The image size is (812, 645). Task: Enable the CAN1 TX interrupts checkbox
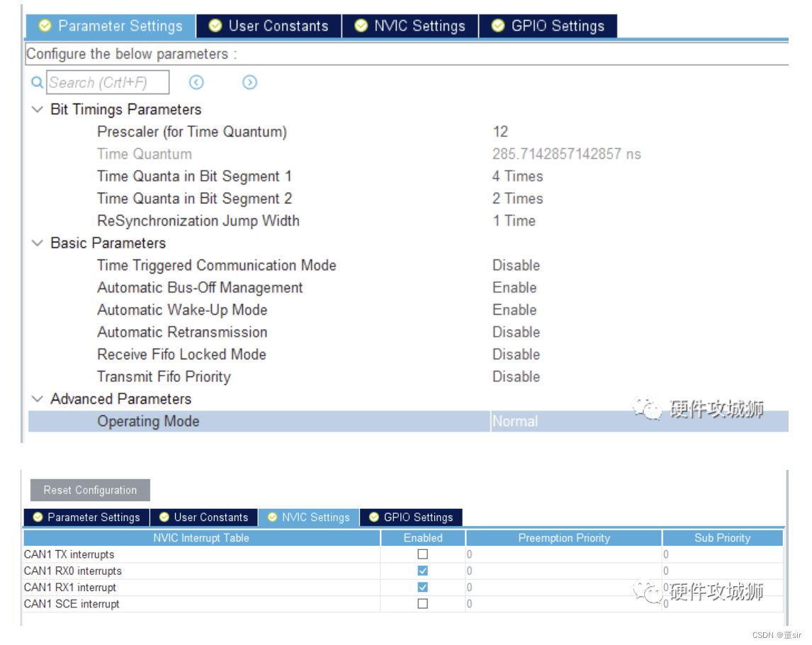422,554
